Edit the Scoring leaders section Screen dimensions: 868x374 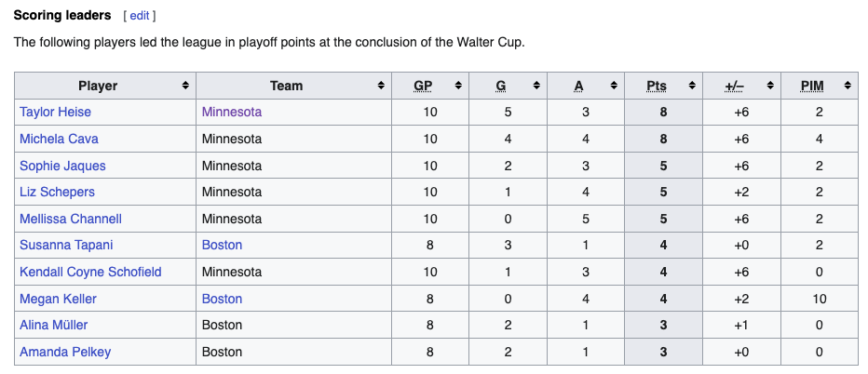139,16
